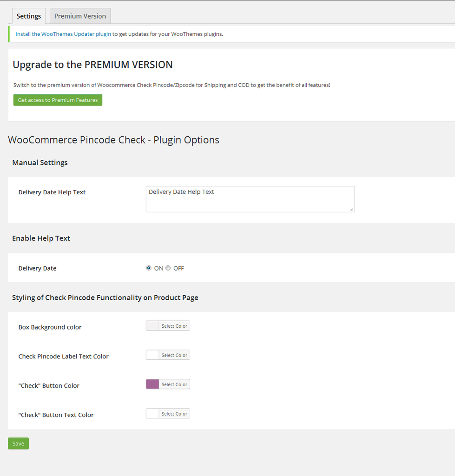Click the purple Check Button Color swatch
The image size is (455, 476).
152,384
